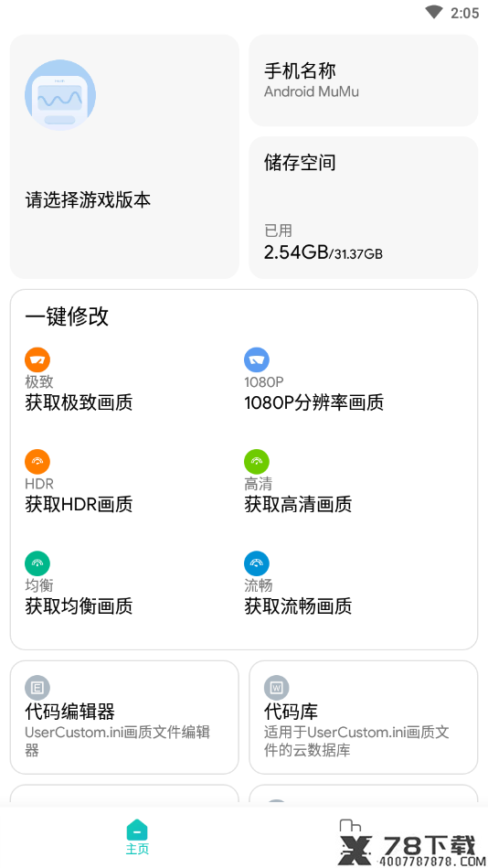This screenshot has height=868, width=488.
Task: Tap the orange HDR gauge icon
Action: tap(37, 462)
